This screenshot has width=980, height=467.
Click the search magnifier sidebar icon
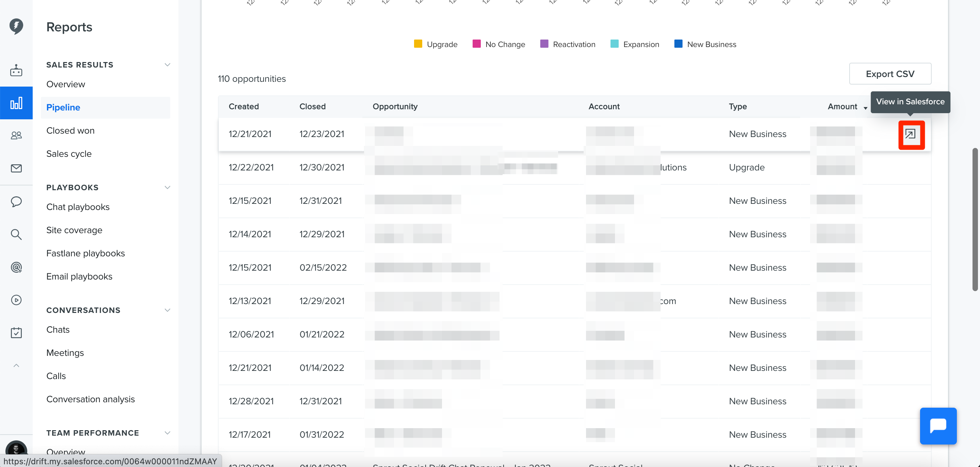tap(16, 234)
